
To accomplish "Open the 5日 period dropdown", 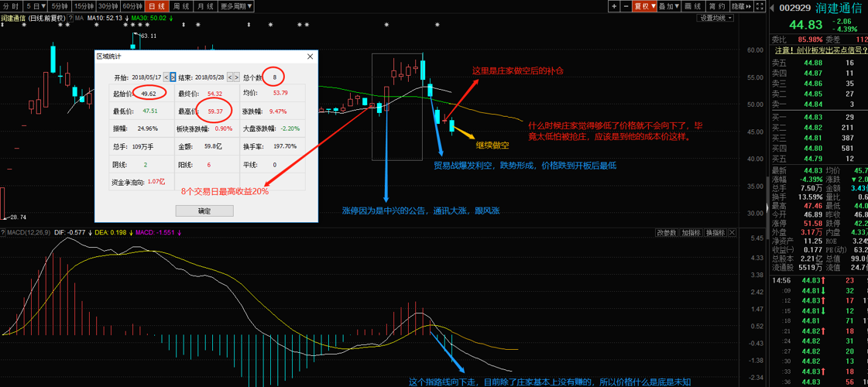I will [37, 7].
